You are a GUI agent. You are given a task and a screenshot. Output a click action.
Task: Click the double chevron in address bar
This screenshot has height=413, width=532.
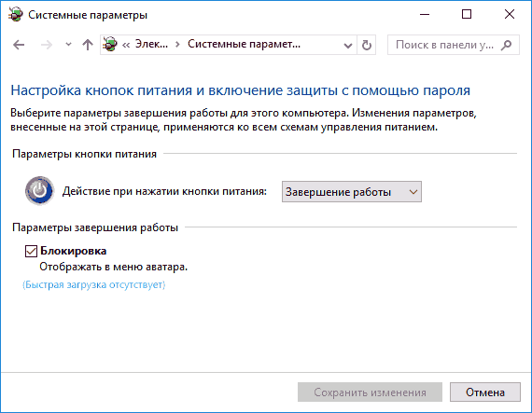point(126,45)
